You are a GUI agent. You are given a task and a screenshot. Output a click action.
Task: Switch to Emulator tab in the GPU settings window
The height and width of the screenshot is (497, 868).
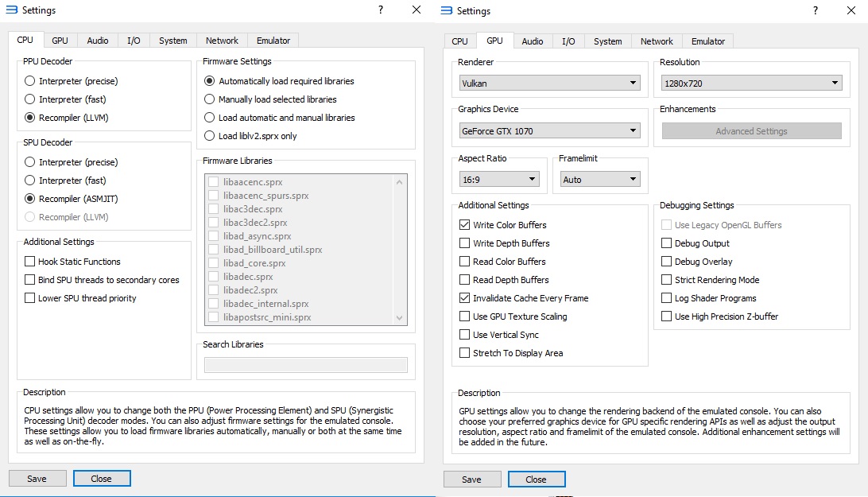pos(707,41)
